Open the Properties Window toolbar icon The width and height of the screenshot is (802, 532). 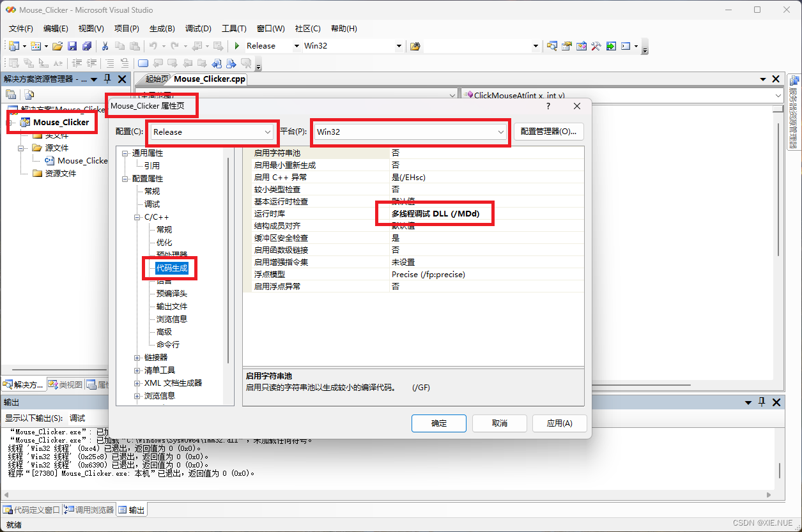(x=566, y=46)
